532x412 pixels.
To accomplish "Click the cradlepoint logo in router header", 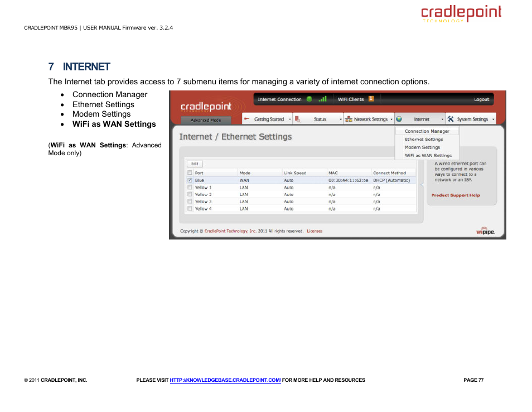I will 206,107.
